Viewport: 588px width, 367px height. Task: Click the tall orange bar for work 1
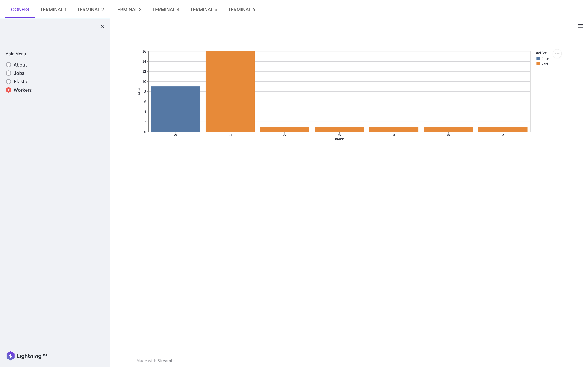pos(230,92)
